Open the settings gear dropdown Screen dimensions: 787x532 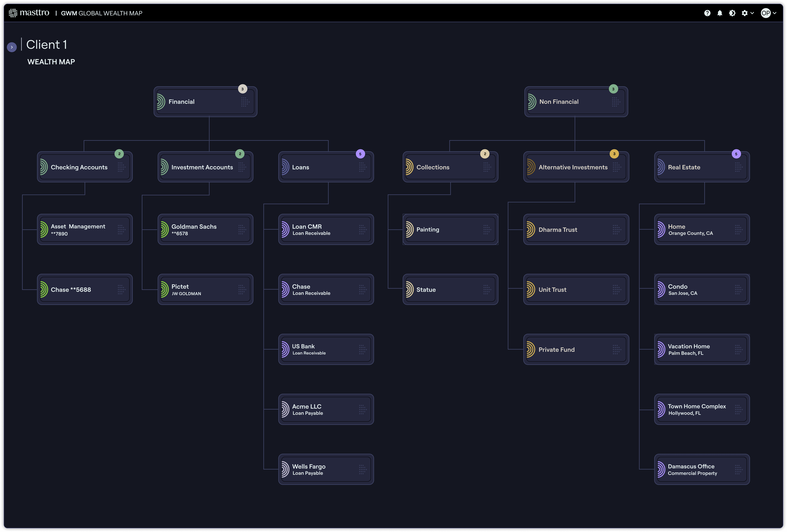[747, 13]
